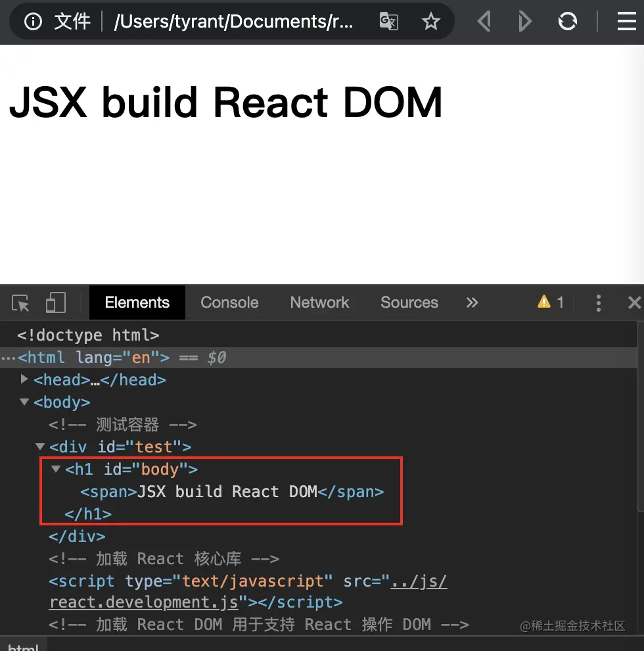The height and width of the screenshot is (651, 644).
Task: Select the closing </div> tag line
Action: (x=77, y=537)
